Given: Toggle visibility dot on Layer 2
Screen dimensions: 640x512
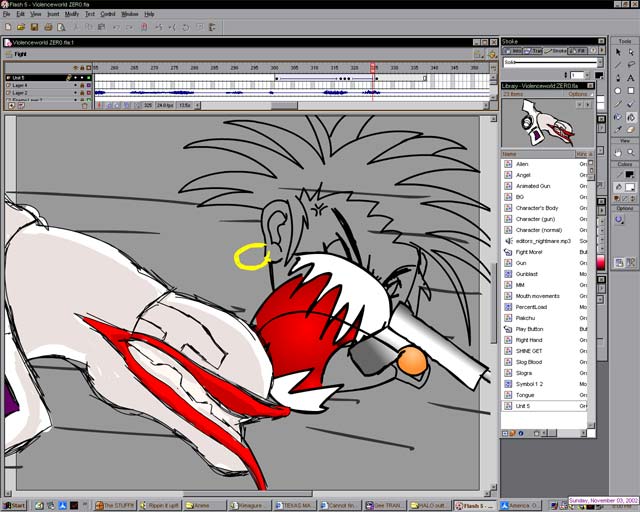Looking at the screenshot, I should tap(76, 93).
